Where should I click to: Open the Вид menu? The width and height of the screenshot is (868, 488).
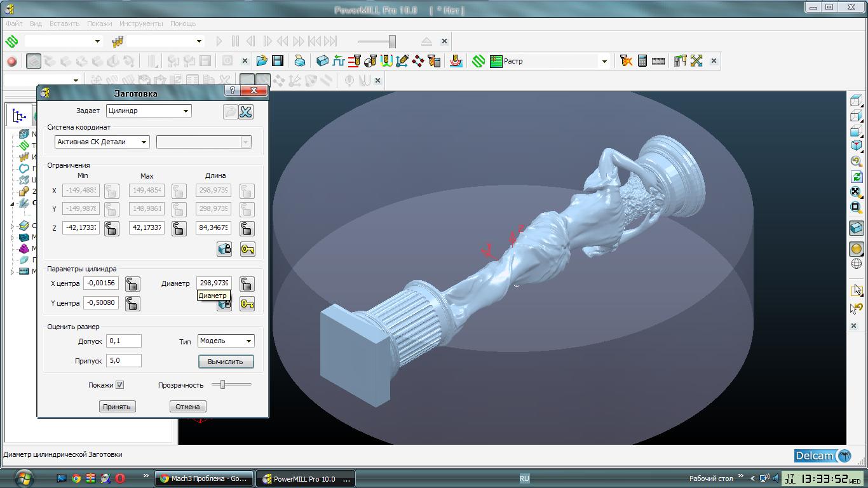coord(36,24)
